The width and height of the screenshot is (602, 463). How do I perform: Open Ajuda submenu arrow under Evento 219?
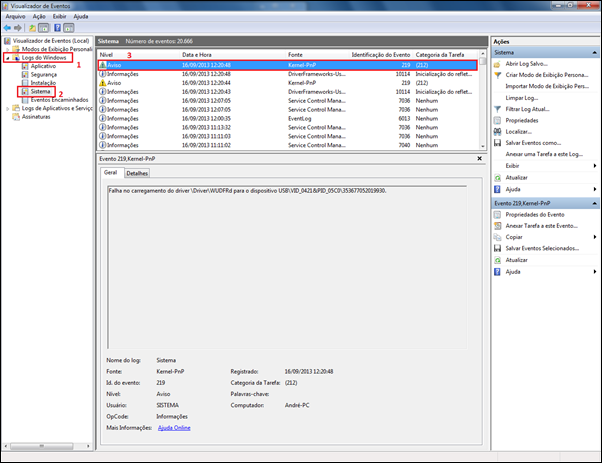[595, 272]
